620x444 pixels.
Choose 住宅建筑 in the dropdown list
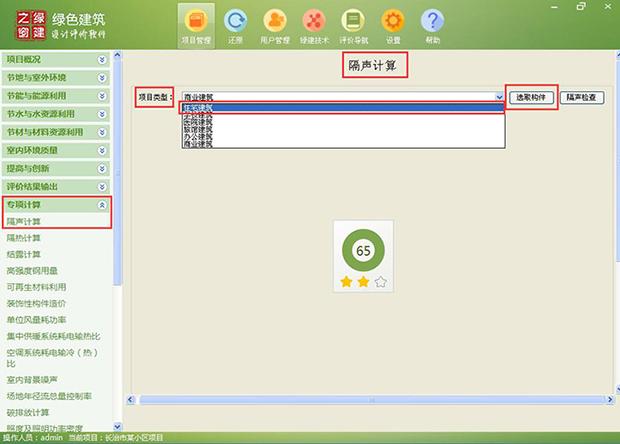(x=343, y=107)
